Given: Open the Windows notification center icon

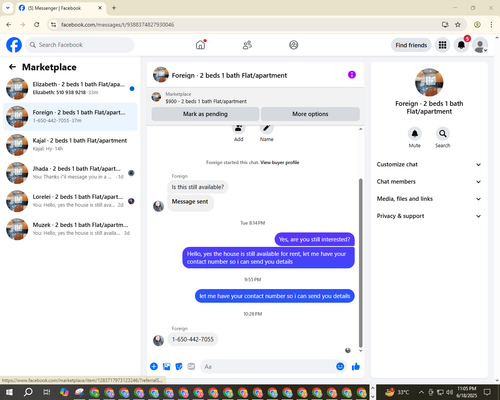Looking at the screenshot, I should point(487,392).
